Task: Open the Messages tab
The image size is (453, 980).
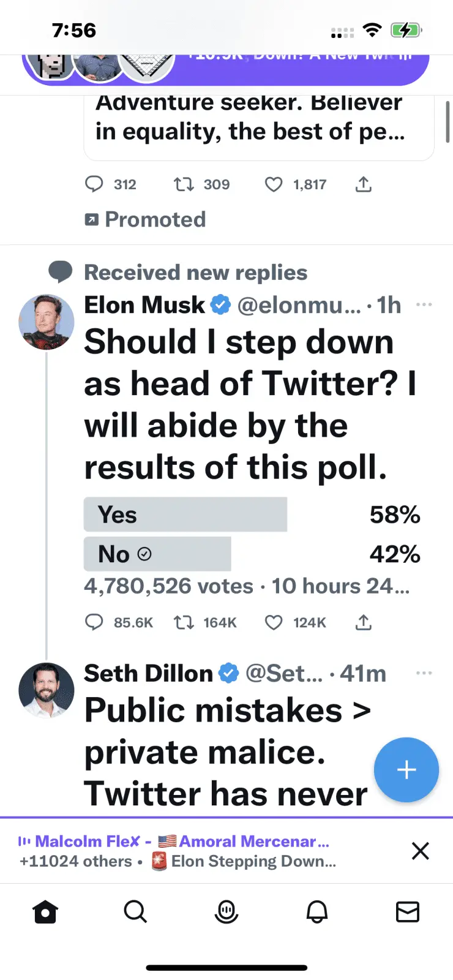Action: (408, 912)
